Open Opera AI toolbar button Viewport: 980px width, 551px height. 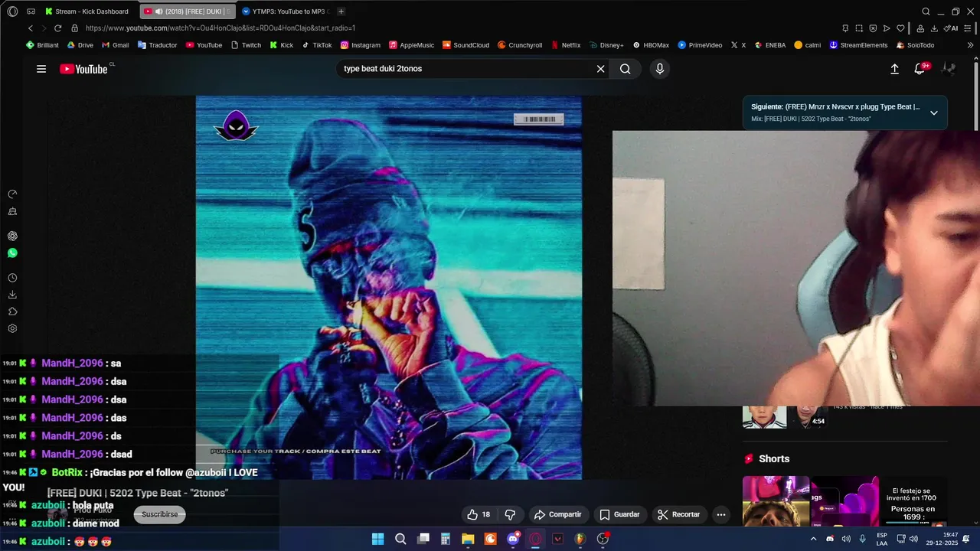[x=952, y=28]
